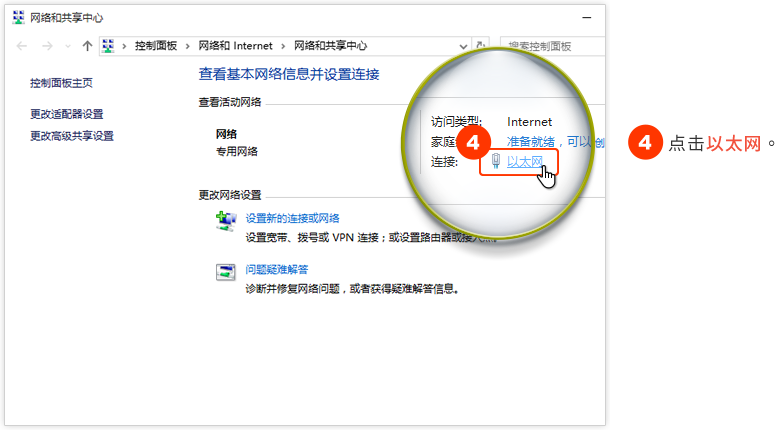Open 问题疑难解答 troubleshooting link

pos(277,269)
